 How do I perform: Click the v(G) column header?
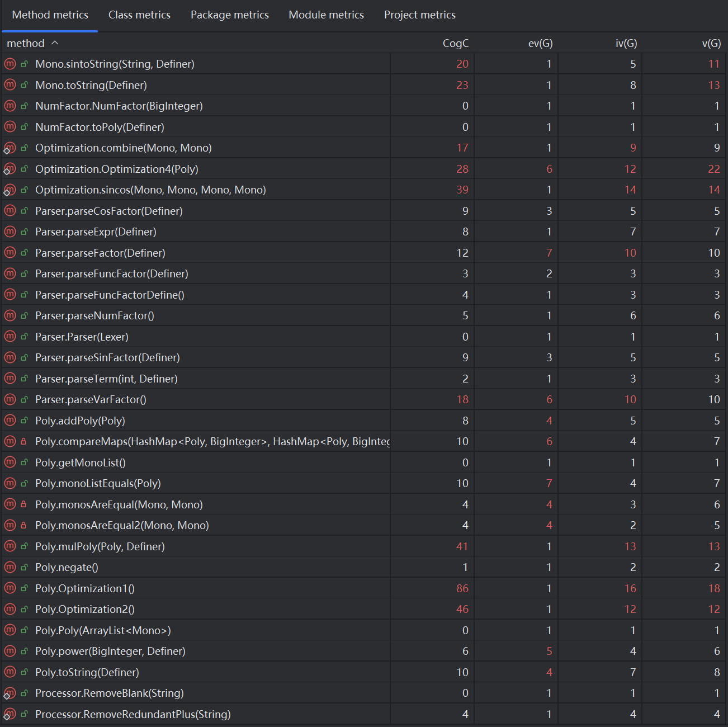point(711,43)
